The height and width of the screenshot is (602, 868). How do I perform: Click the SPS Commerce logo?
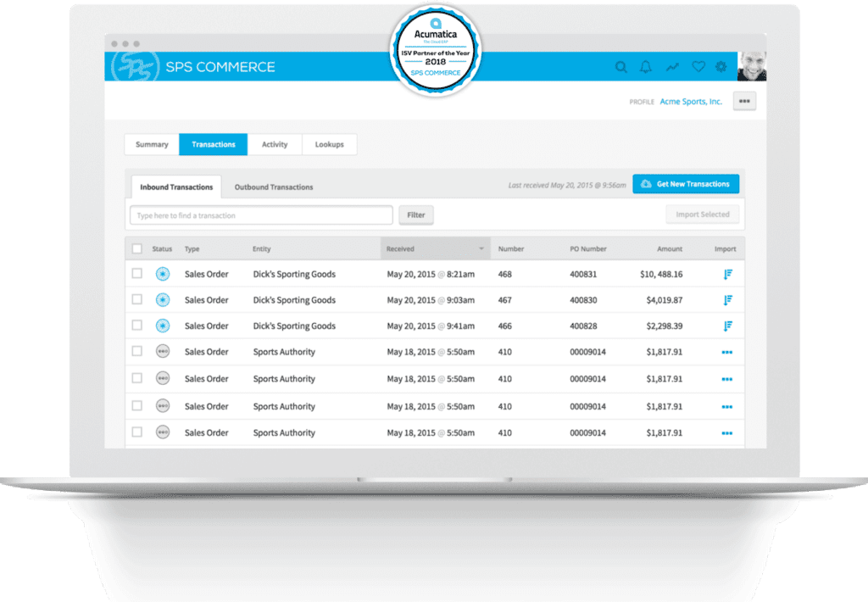pos(192,66)
